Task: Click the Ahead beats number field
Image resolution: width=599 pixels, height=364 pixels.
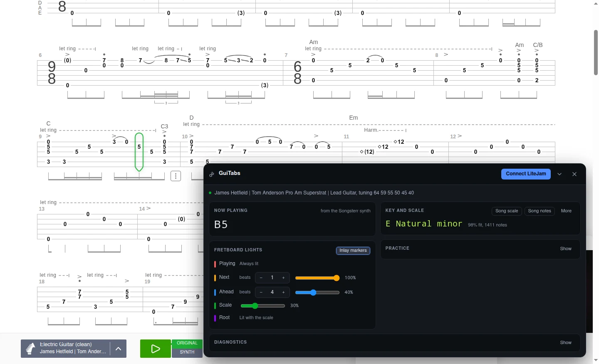Action: pos(272,293)
